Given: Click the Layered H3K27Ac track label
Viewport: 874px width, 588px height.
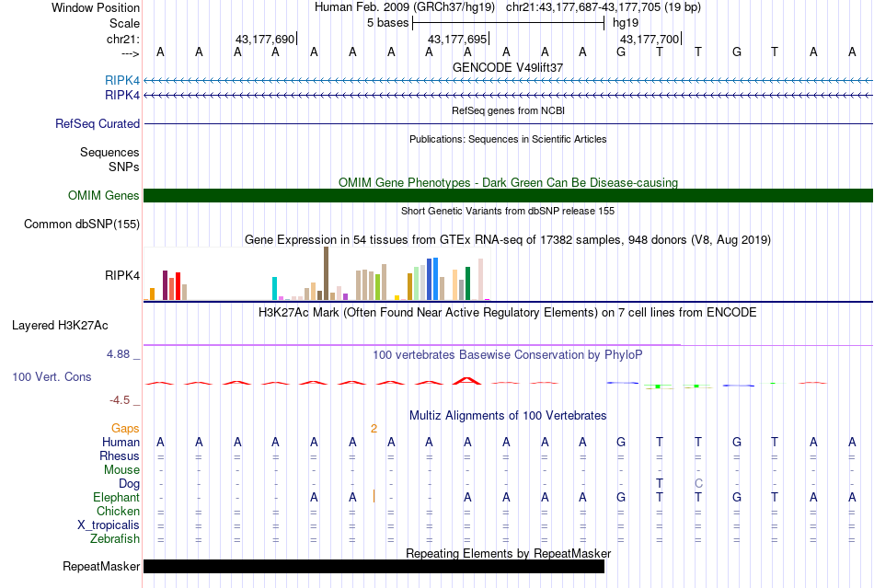Looking at the screenshot, I should [x=60, y=326].
